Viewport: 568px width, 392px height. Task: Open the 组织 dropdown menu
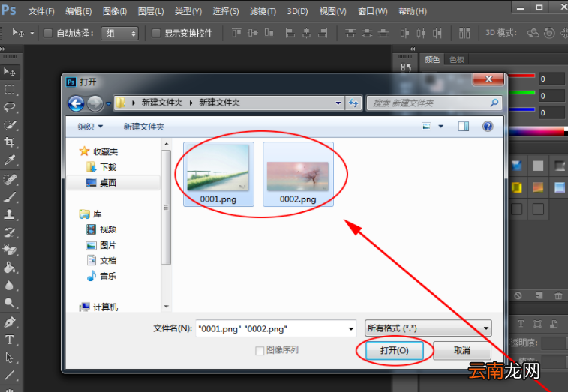coord(90,127)
